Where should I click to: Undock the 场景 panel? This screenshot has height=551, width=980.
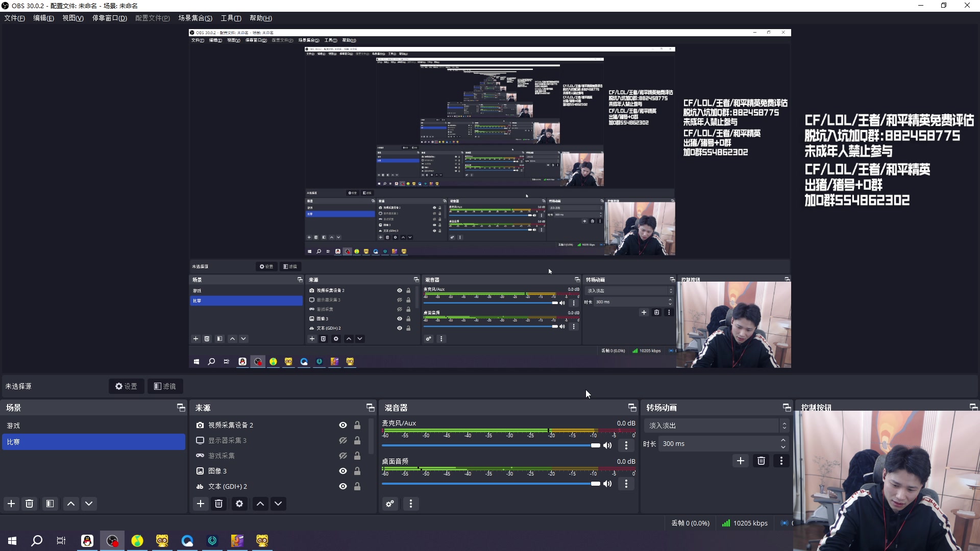[x=181, y=407]
